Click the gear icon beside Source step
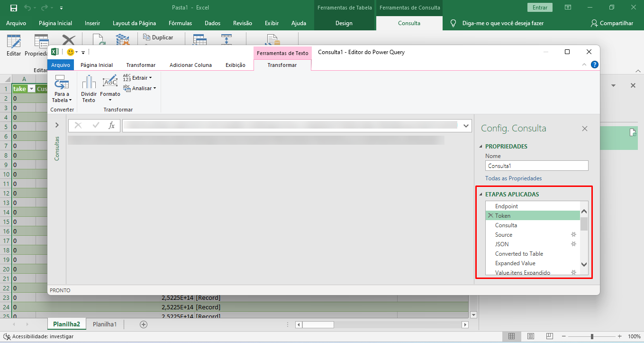644x343 pixels. 573,235
